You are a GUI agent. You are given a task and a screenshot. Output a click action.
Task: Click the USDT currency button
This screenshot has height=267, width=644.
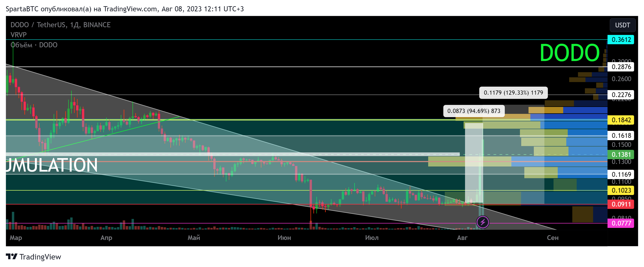622,25
